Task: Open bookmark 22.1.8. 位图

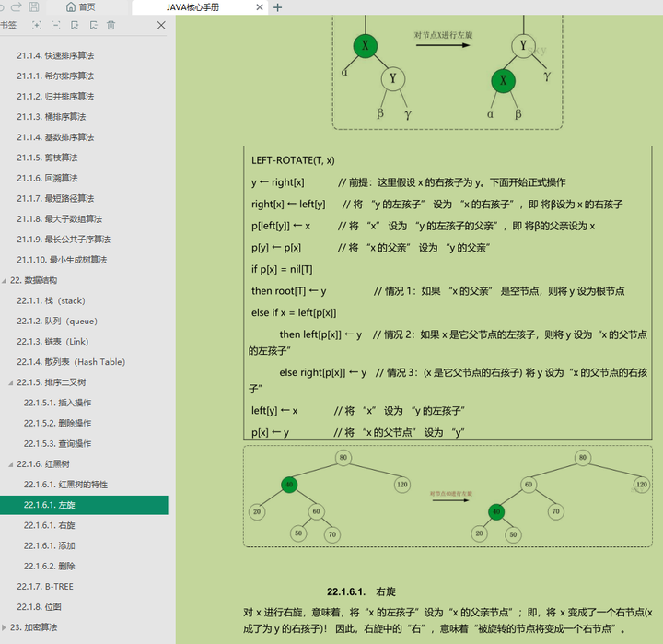Action: click(x=39, y=607)
